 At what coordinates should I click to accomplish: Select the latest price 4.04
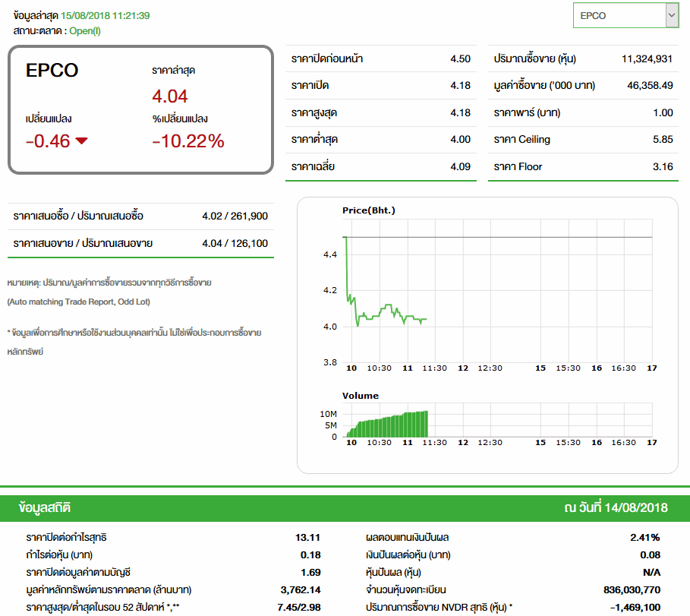[170, 96]
